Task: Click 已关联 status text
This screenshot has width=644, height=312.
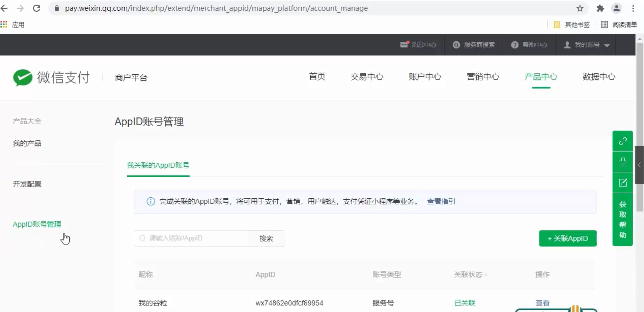Action: tap(465, 303)
